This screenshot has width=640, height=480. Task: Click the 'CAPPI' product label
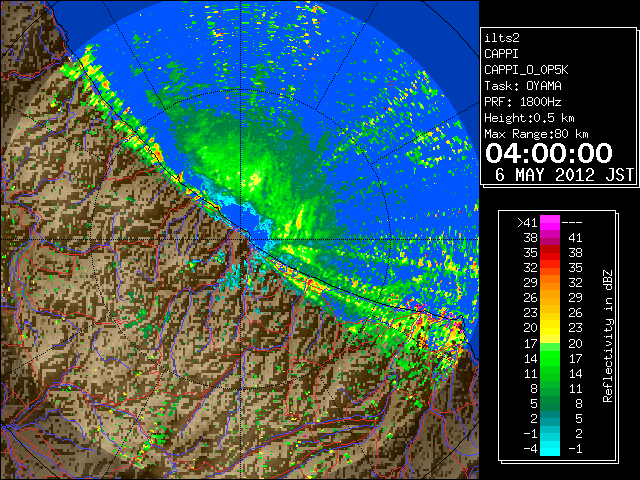501,54
